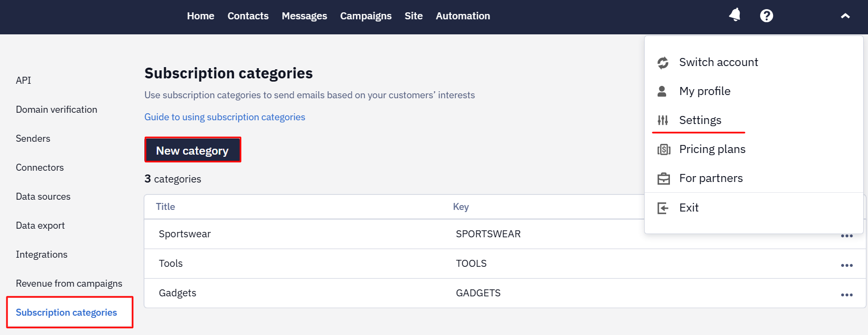Click the GADGETS key value
This screenshot has height=335, width=868.
(x=478, y=293)
